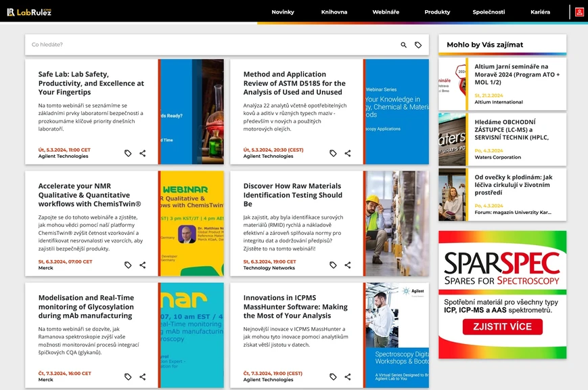Image resolution: width=588 pixels, height=390 pixels.
Task: Open the Produkty menu
Action: click(x=437, y=12)
